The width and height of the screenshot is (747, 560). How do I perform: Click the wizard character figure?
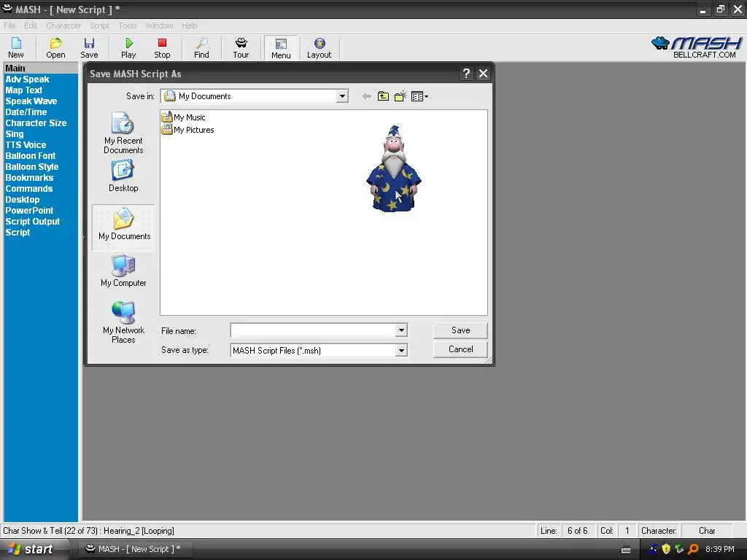(393, 168)
